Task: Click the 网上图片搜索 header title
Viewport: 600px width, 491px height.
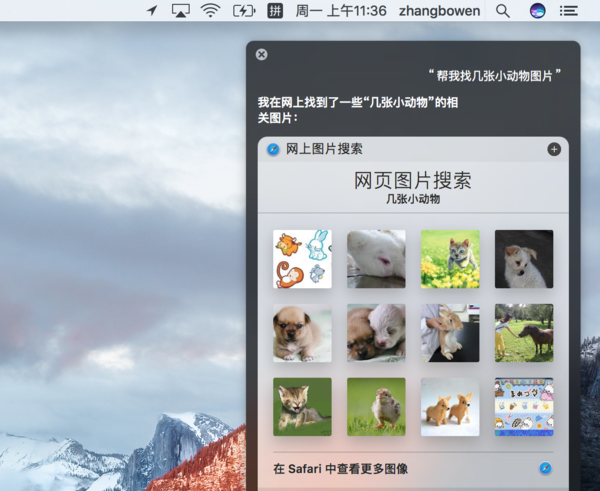Action: click(324, 149)
